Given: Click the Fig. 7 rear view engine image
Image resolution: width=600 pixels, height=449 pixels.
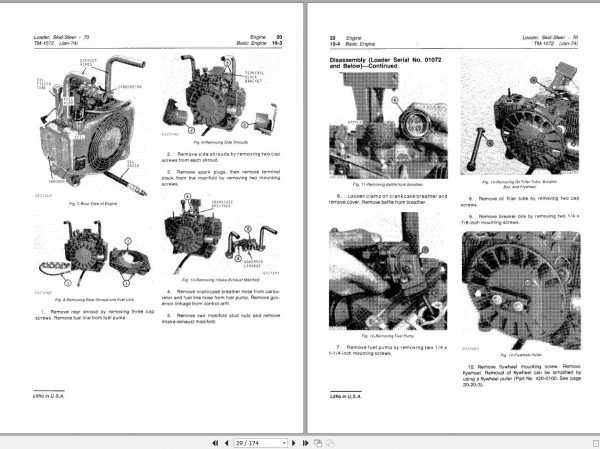Looking at the screenshot, I should pos(91,126).
